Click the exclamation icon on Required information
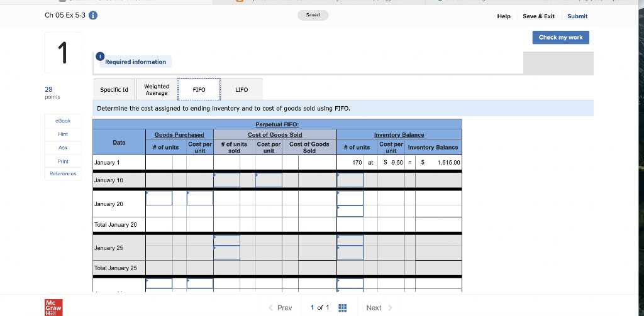644x316 pixels. pos(100,56)
